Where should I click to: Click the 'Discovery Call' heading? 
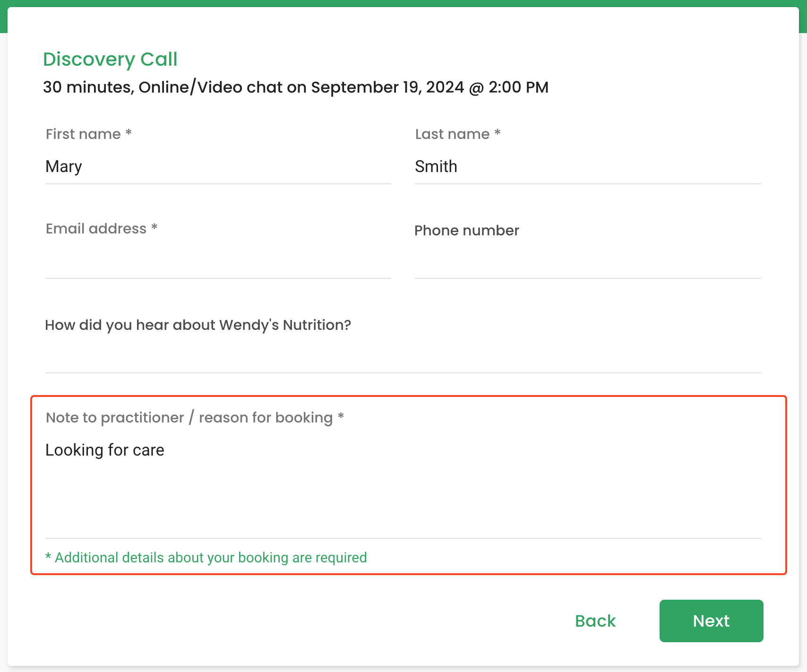tap(110, 59)
